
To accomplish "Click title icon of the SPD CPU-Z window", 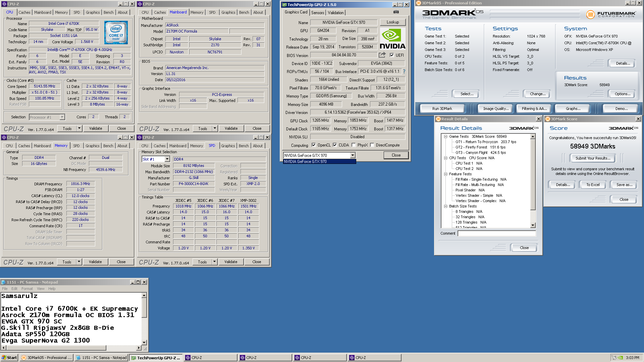I will pos(140,137).
